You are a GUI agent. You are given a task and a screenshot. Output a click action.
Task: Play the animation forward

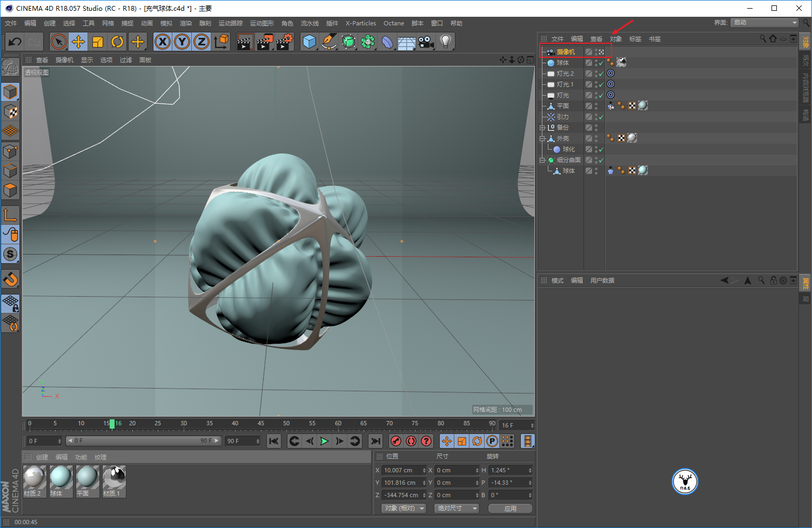click(324, 441)
